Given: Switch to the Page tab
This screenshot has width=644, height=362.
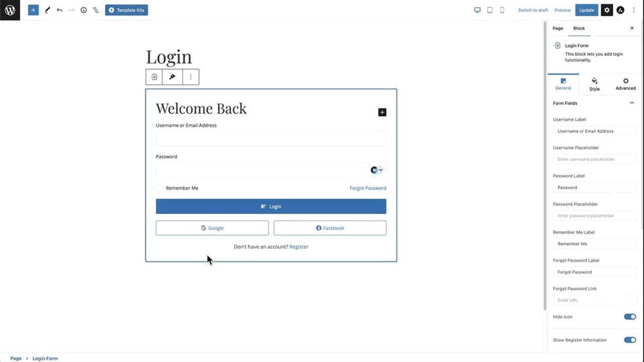Looking at the screenshot, I should [558, 28].
